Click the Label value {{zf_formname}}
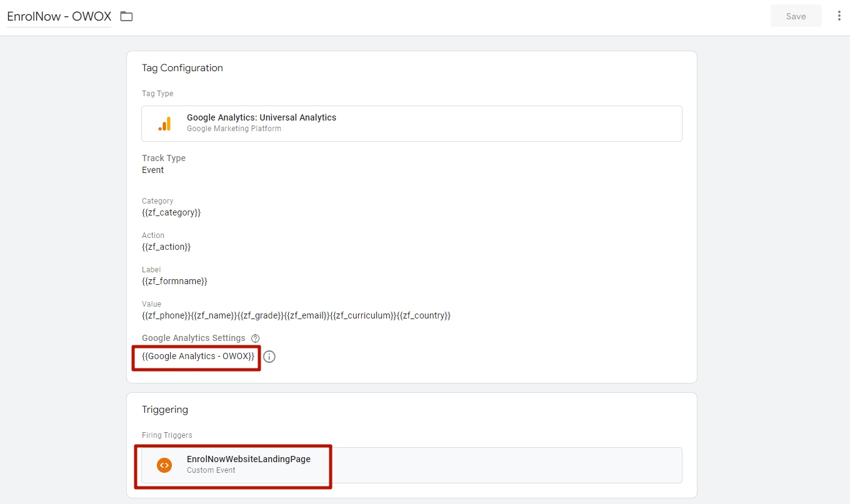850x504 pixels. click(x=174, y=281)
